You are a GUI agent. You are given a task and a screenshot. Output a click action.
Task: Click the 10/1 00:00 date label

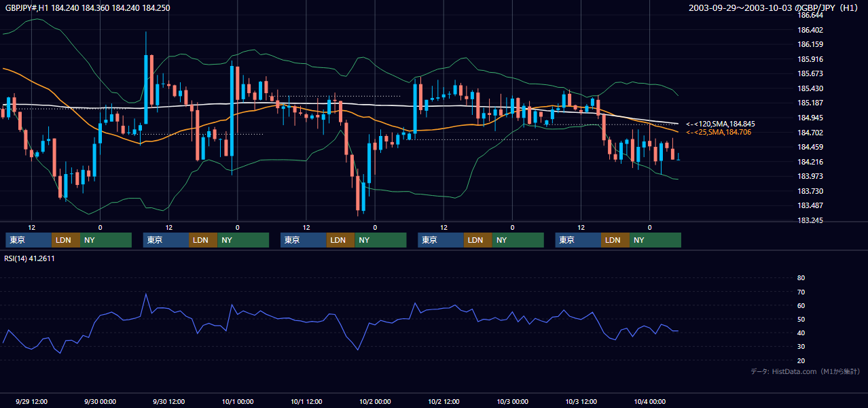click(x=237, y=401)
